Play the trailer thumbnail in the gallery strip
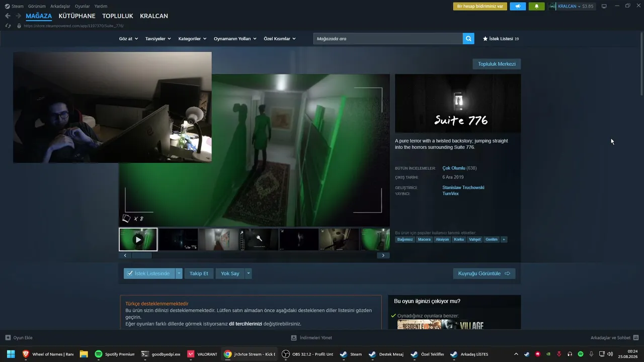This screenshot has width=644, height=362. click(x=138, y=239)
